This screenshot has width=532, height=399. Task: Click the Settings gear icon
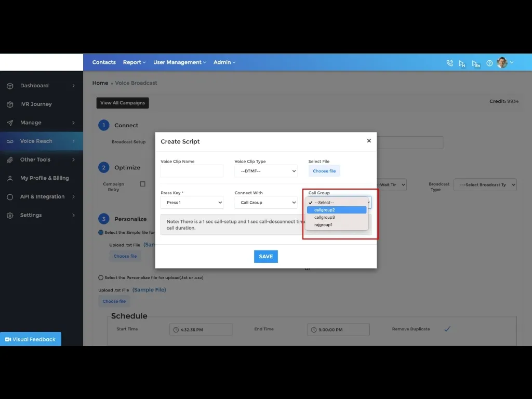pyautogui.click(x=10, y=216)
